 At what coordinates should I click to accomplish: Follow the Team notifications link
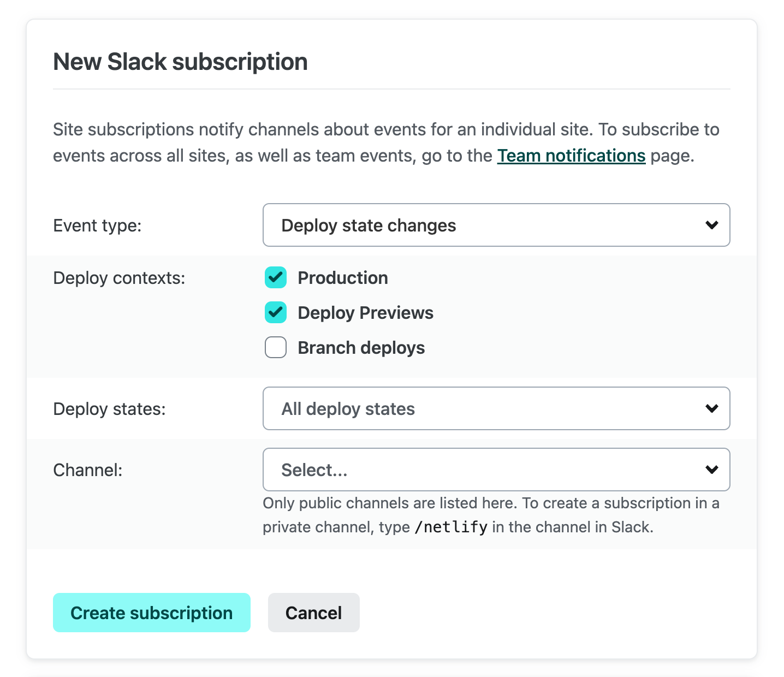(571, 156)
